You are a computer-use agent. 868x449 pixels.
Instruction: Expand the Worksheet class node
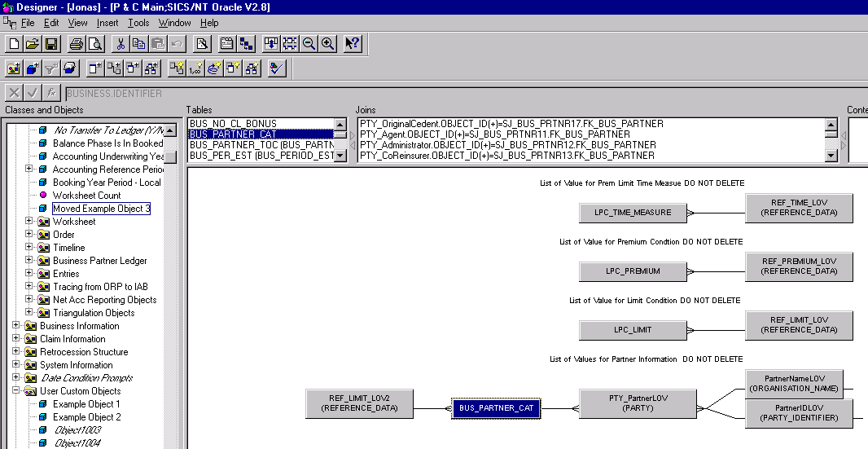pos(29,222)
